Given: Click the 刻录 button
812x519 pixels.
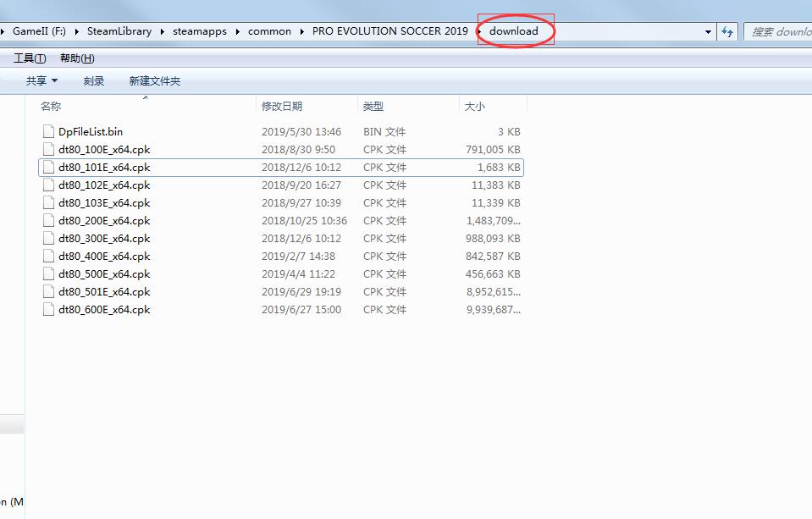Looking at the screenshot, I should pos(94,81).
